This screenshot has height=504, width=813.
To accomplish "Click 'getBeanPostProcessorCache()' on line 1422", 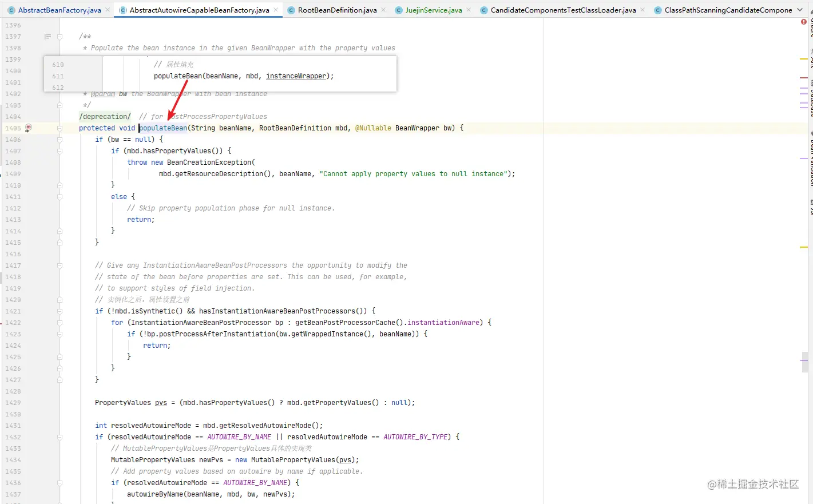I will (349, 323).
